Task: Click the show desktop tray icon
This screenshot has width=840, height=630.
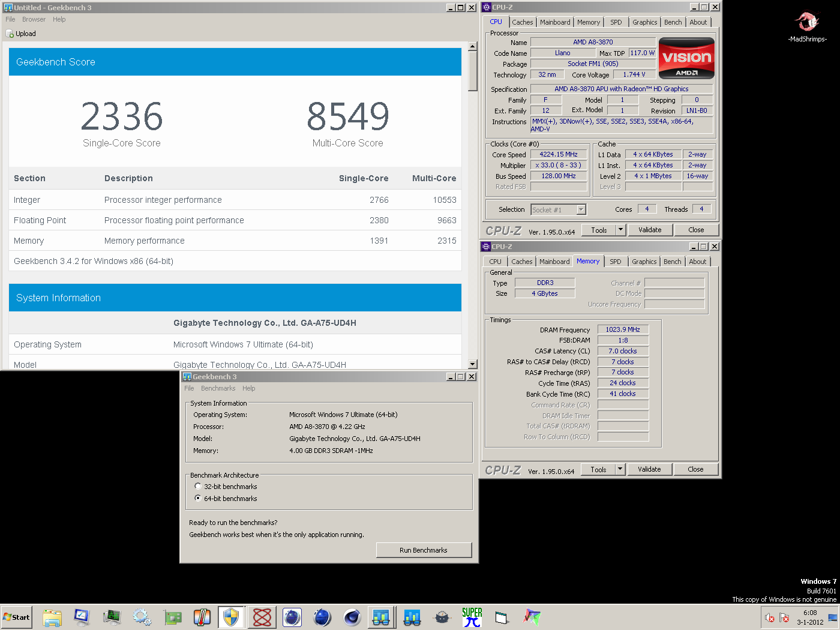Action: tap(833, 617)
